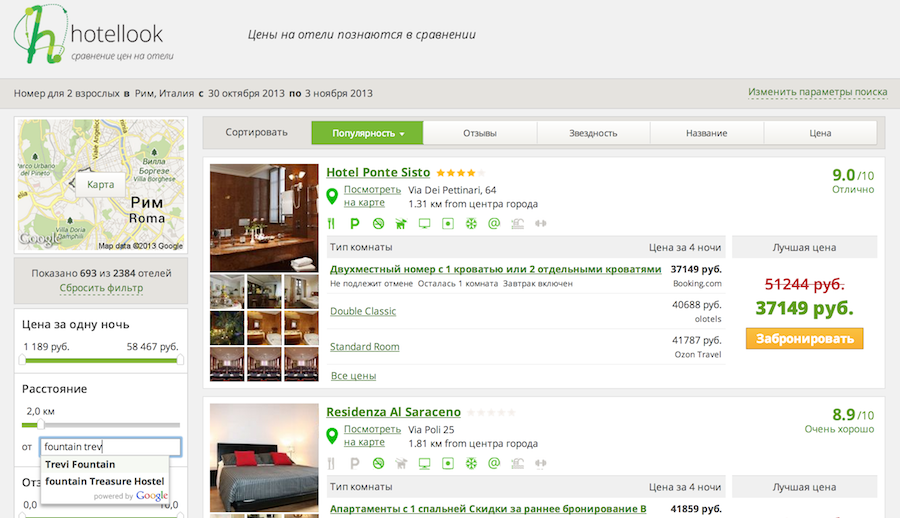Click the parking icon for Hotel Ponte Sisto
This screenshot has height=518, width=900.
[x=355, y=223]
